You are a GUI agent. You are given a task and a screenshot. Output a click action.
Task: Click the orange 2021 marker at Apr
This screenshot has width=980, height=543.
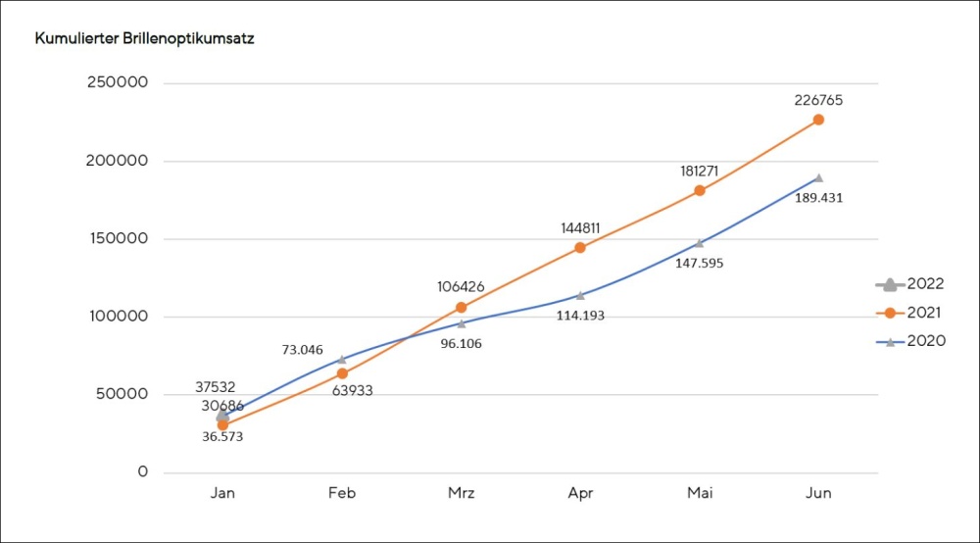(x=580, y=247)
